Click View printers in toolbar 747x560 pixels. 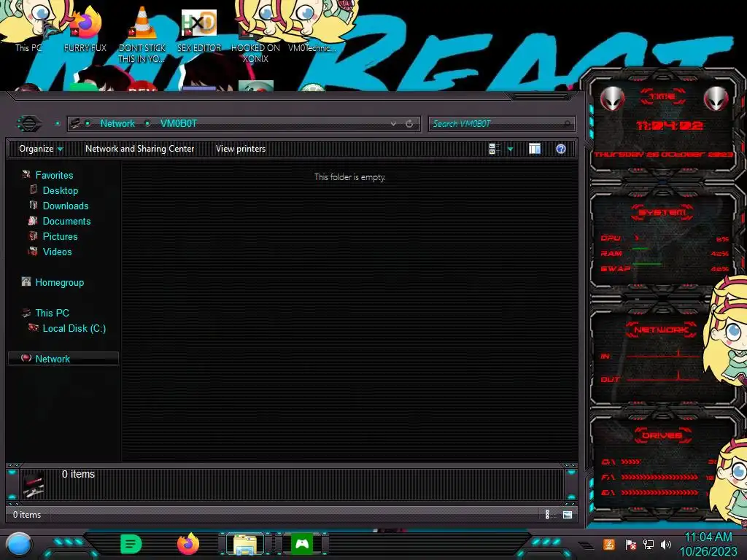coord(241,149)
